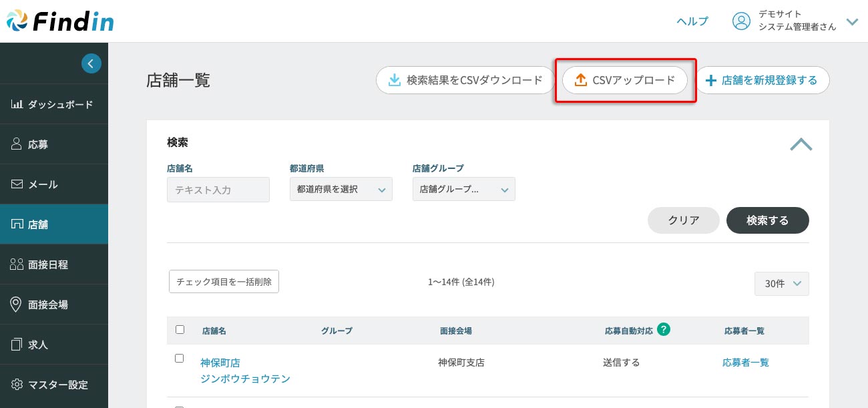Click the gear icon for マスター設定

click(x=17, y=385)
